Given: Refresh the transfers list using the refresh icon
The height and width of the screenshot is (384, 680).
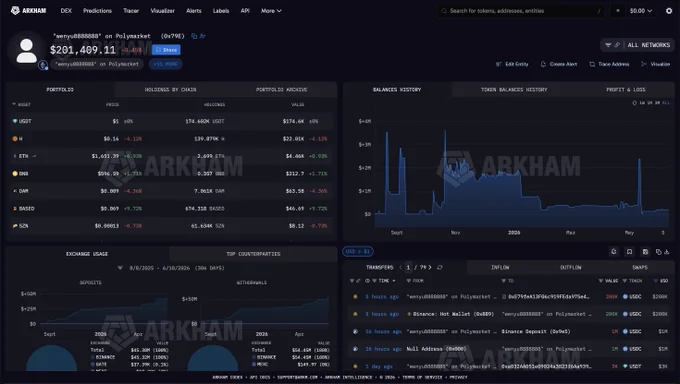Looking at the screenshot, I should (x=440, y=267).
